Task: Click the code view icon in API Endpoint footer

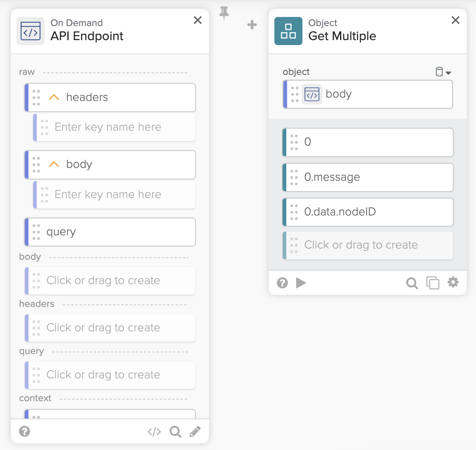Action: coord(154,432)
